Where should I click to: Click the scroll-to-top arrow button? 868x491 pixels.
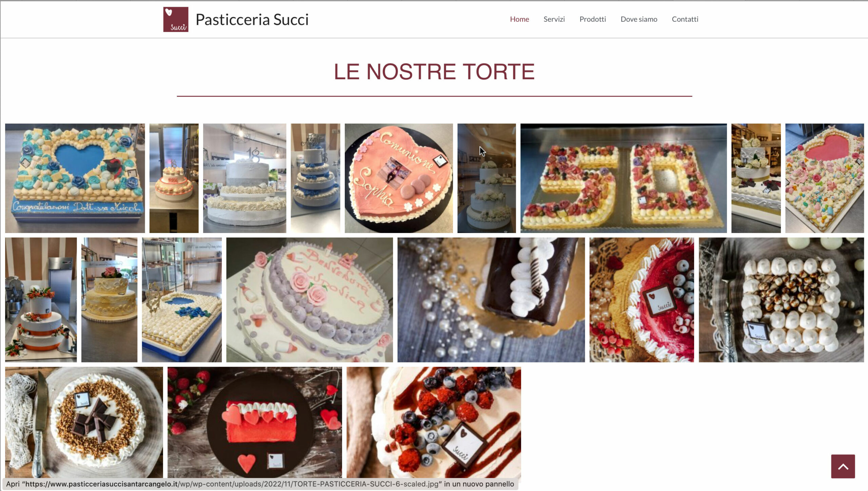pos(843,466)
